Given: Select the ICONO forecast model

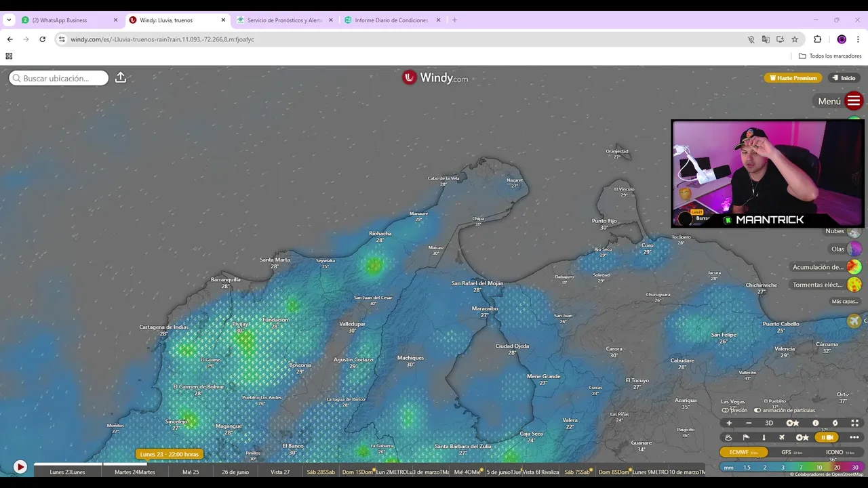Looking at the screenshot, I should [x=839, y=452].
